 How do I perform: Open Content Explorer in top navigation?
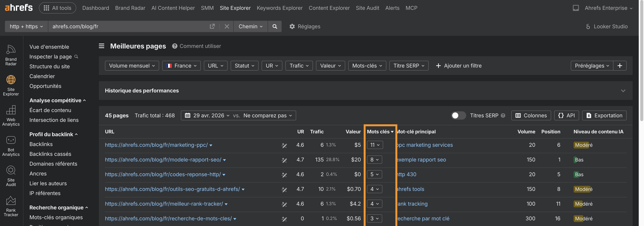point(329,8)
